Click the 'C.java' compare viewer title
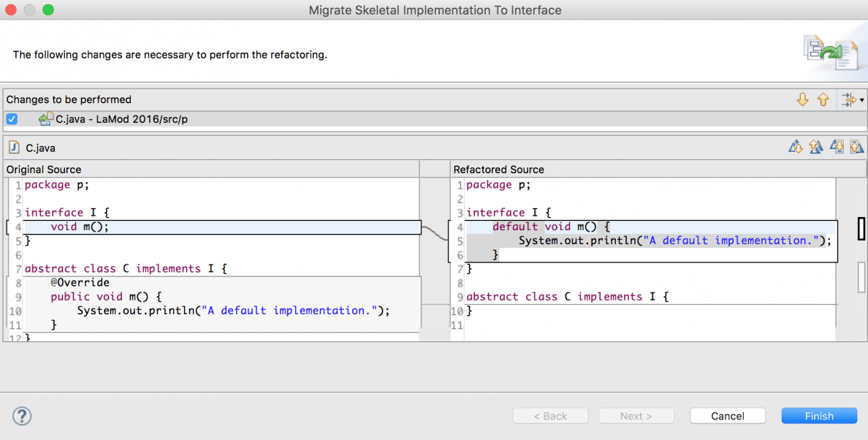 [x=40, y=148]
